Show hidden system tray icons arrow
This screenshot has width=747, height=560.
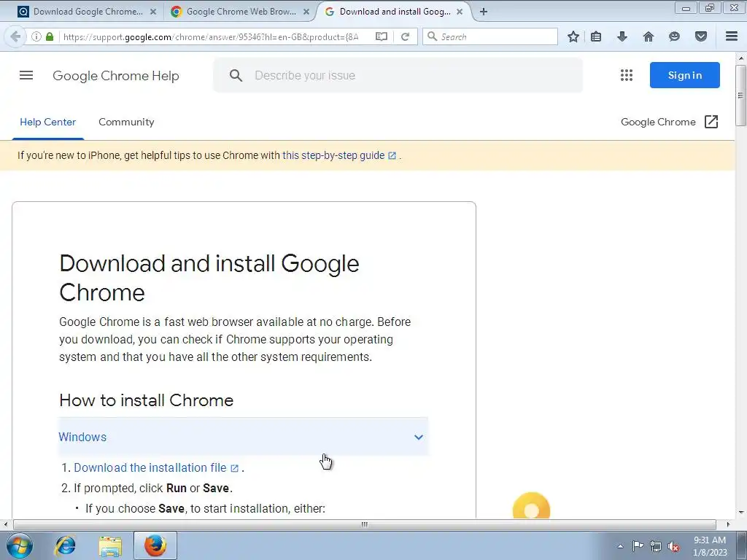(x=620, y=546)
